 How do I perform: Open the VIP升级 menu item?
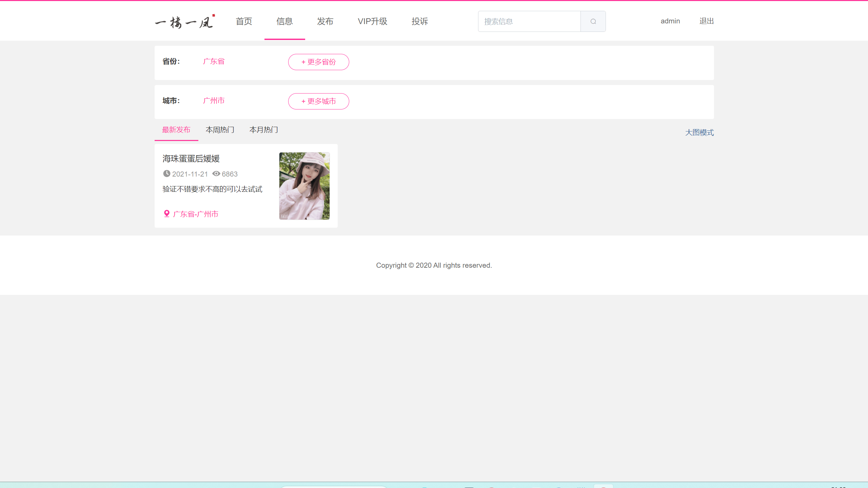[x=373, y=21]
